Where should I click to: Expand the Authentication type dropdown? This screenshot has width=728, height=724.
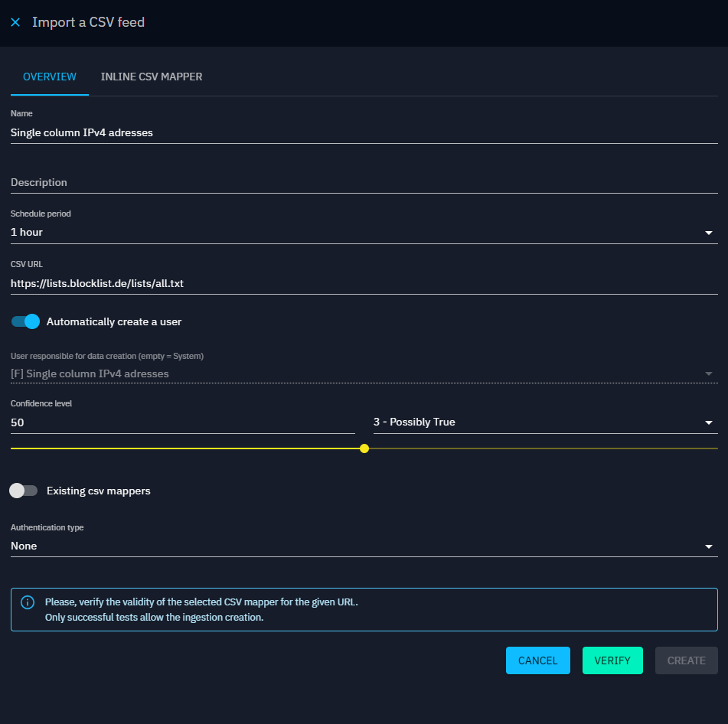pos(364,546)
